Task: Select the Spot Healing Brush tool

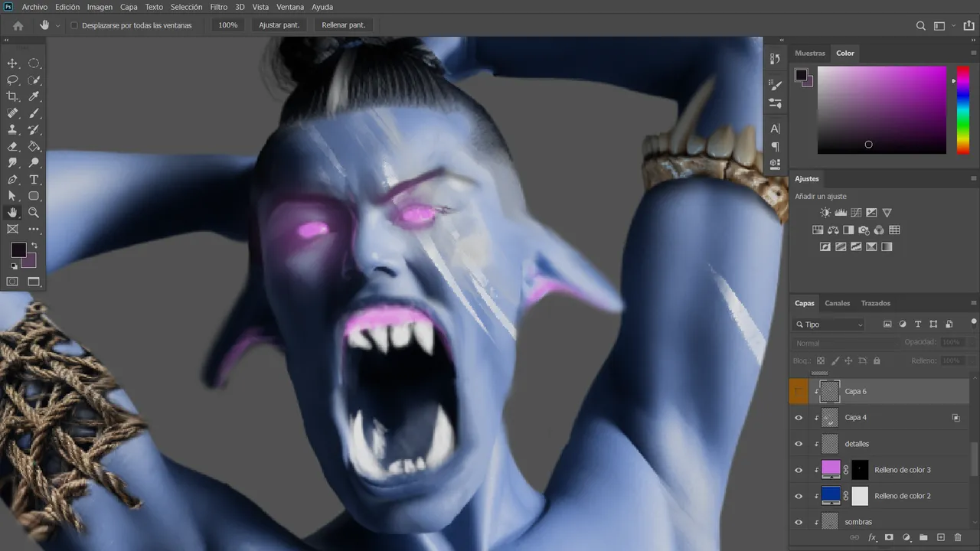Action: point(12,113)
